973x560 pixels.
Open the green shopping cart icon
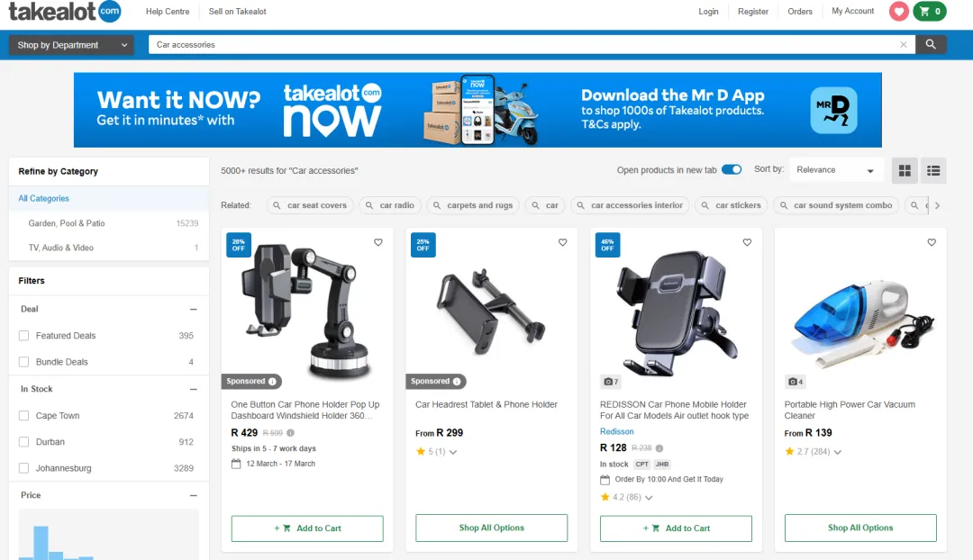tap(930, 11)
